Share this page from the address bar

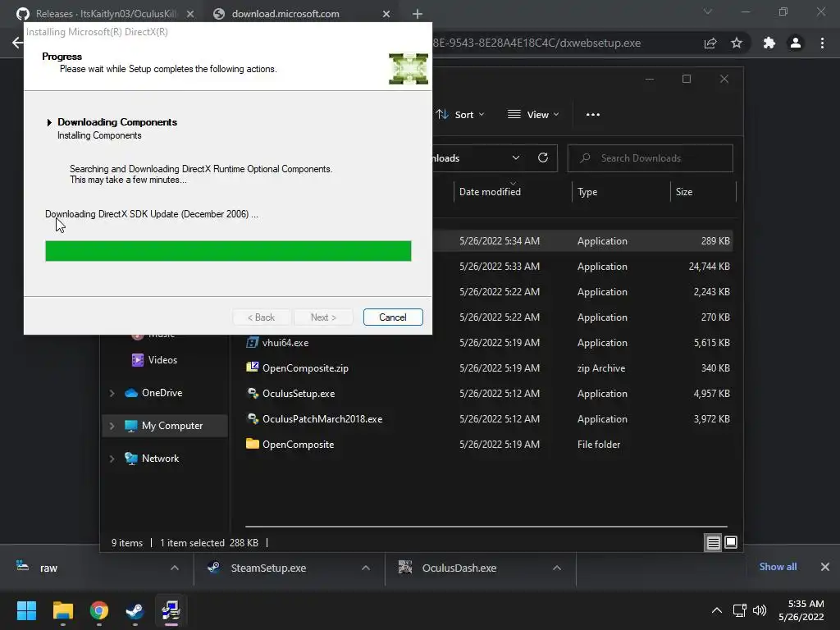(710, 43)
